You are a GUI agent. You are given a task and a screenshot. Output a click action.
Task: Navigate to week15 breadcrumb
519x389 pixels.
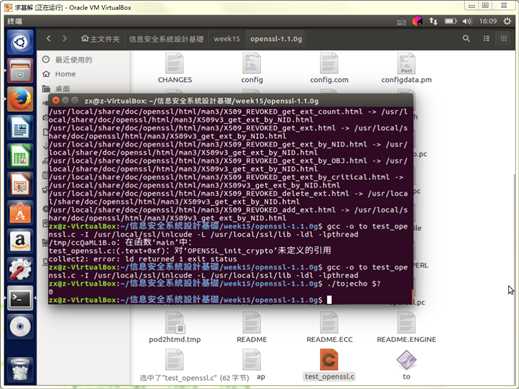pyautogui.click(x=227, y=39)
